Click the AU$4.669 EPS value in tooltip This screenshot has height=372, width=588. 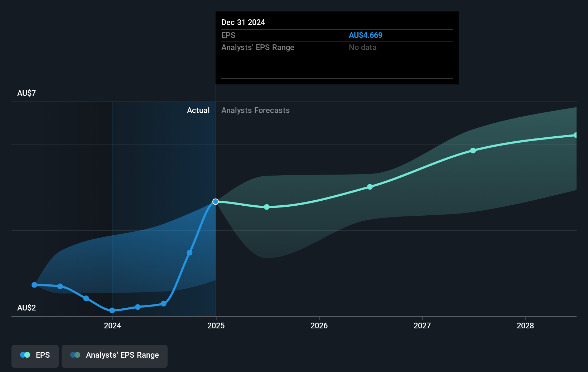(x=366, y=35)
